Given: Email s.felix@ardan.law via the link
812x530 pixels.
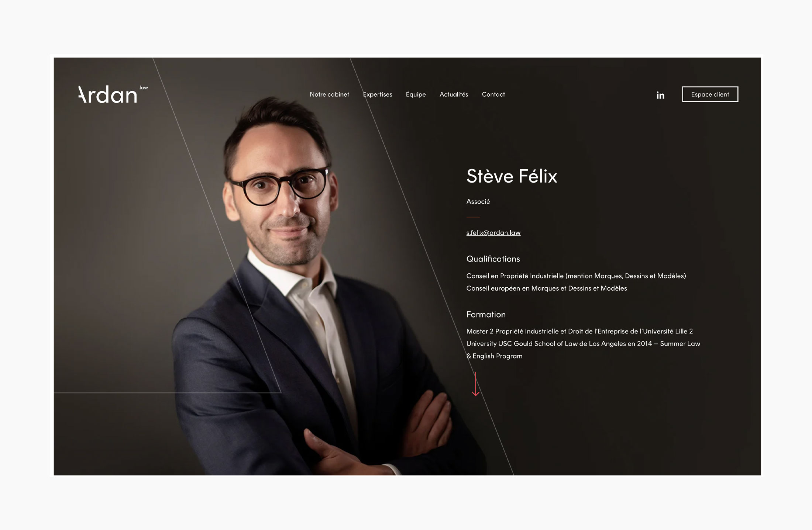Looking at the screenshot, I should 493,233.
